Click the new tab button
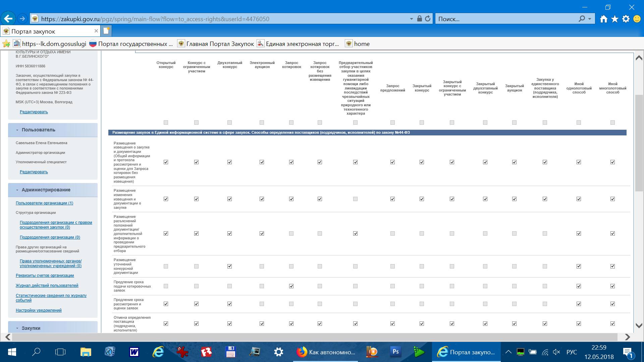 [106, 31]
